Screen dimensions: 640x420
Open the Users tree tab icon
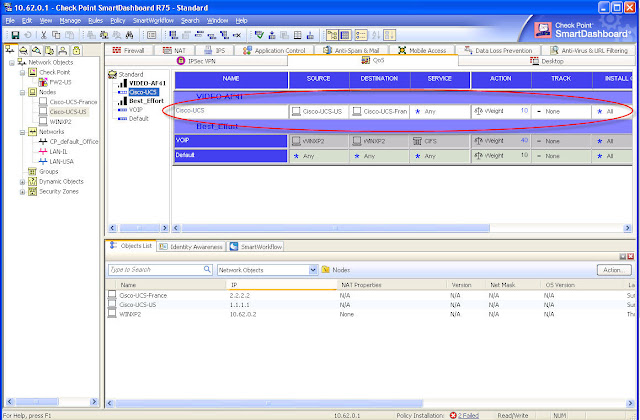click(x=62, y=50)
